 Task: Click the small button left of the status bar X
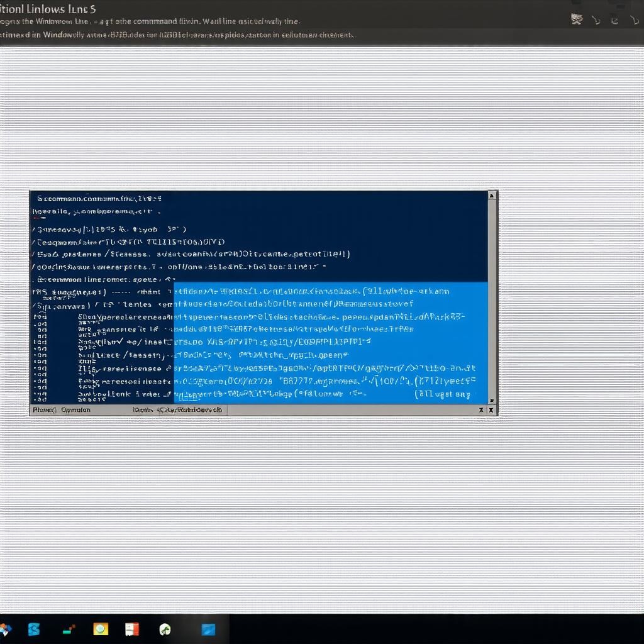(482, 410)
